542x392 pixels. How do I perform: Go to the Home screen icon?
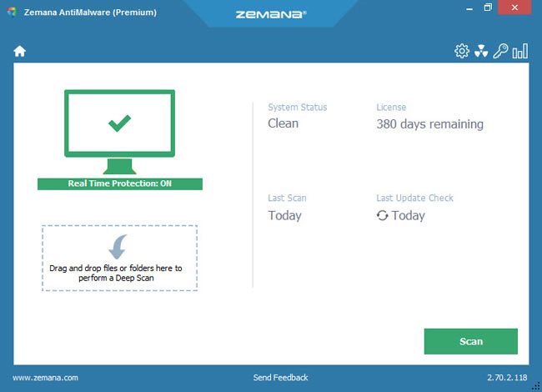(20, 51)
